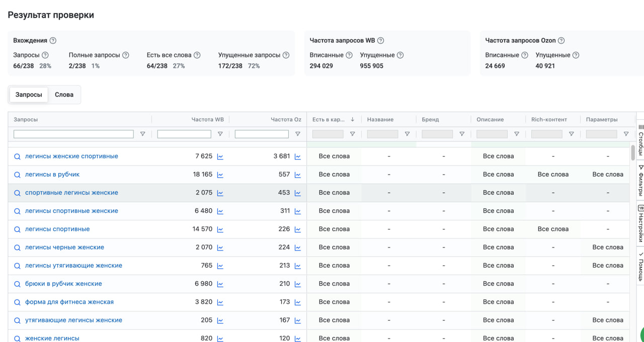The image size is (644, 342).
Task: Open the брюки в рубчик женские query link
Action: click(x=63, y=284)
